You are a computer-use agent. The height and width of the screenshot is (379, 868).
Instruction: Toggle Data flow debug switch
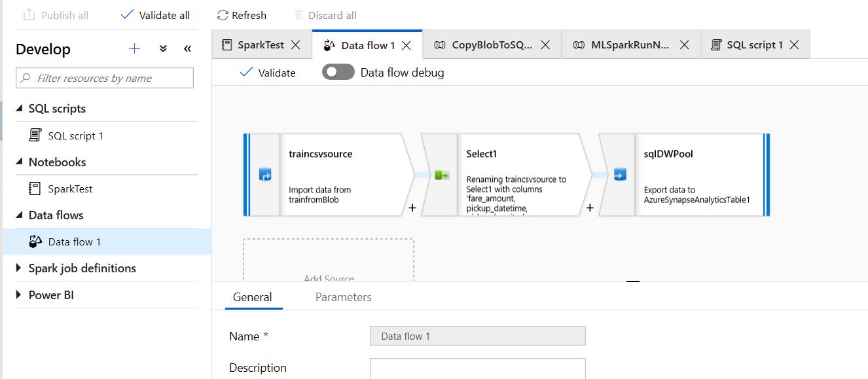(338, 72)
